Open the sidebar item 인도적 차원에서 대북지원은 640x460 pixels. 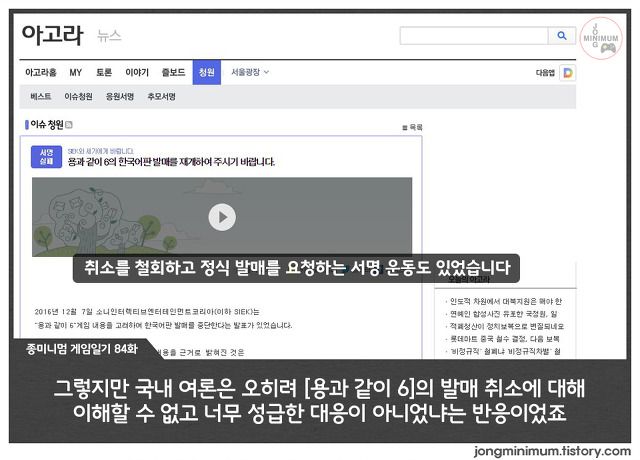505,302
